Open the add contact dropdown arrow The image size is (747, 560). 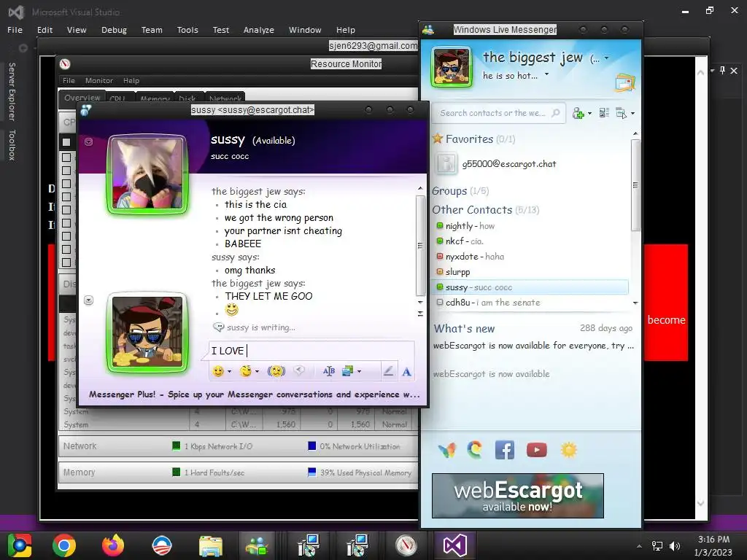coord(589,113)
